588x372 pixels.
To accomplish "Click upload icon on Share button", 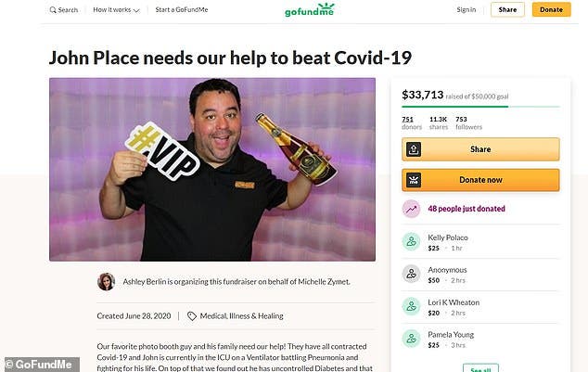I will click(x=414, y=149).
